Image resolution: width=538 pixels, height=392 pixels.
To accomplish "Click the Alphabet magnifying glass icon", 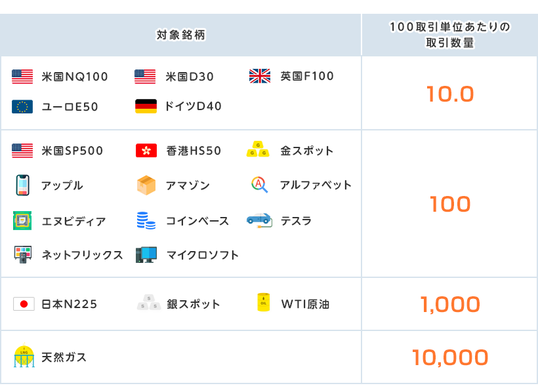I will (x=259, y=185).
